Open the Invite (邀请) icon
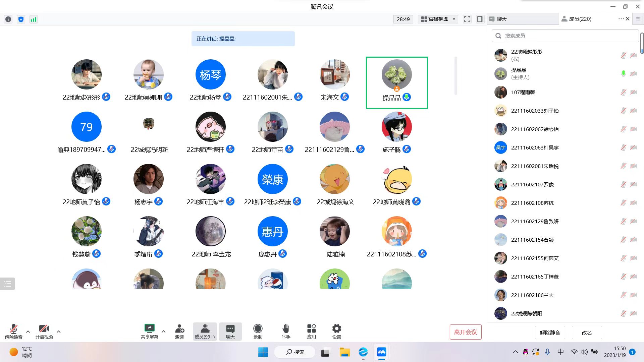This screenshot has width=644, height=362. pyautogui.click(x=179, y=328)
